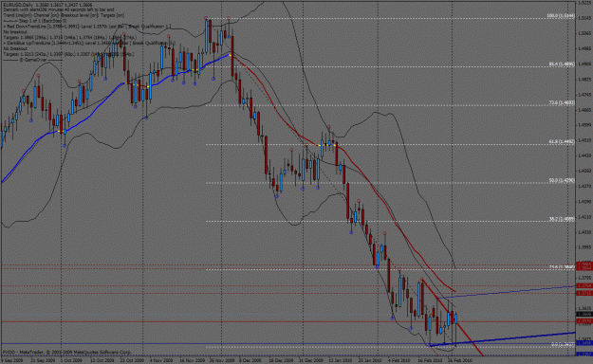Click the '18 Dec 2009' date label
The width and height of the screenshot is (593, 364).
pyautogui.click(x=281, y=360)
